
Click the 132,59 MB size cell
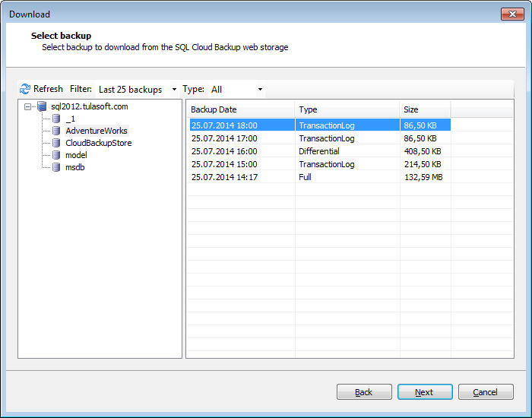click(x=423, y=177)
